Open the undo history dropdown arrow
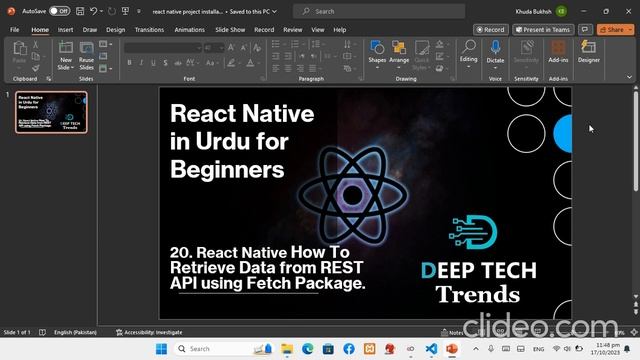The height and width of the screenshot is (360, 640). click(x=101, y=11)
